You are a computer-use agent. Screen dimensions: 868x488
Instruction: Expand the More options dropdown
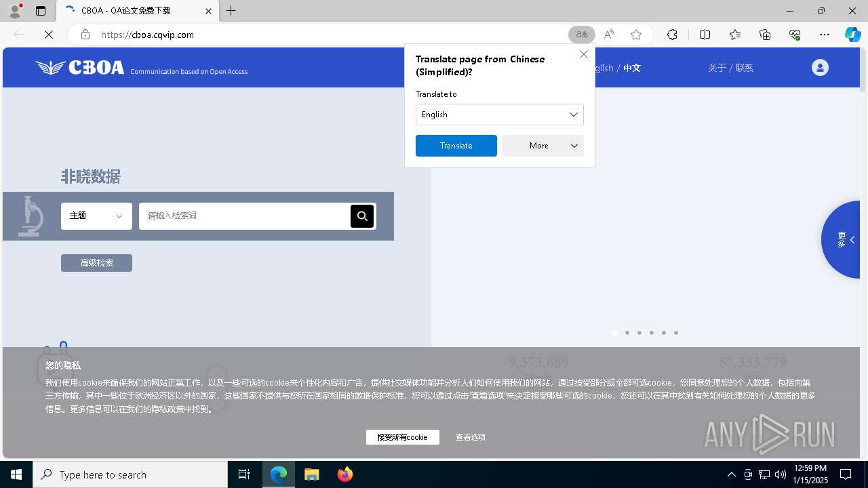point(543,146)
